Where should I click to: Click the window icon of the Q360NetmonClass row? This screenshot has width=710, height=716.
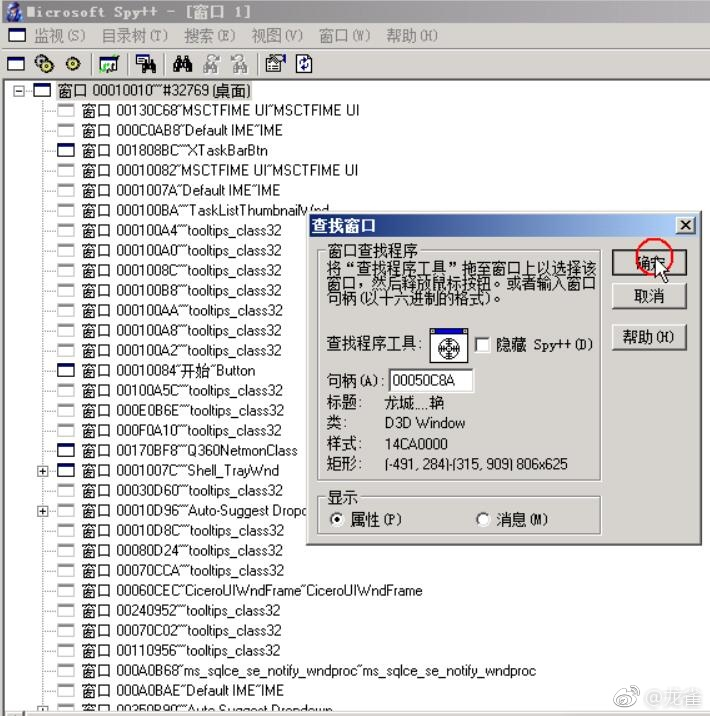66,450
